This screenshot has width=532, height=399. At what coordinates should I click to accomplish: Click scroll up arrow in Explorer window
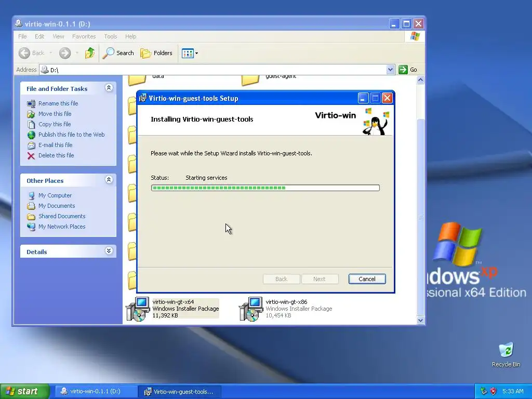tap(420, 79)
